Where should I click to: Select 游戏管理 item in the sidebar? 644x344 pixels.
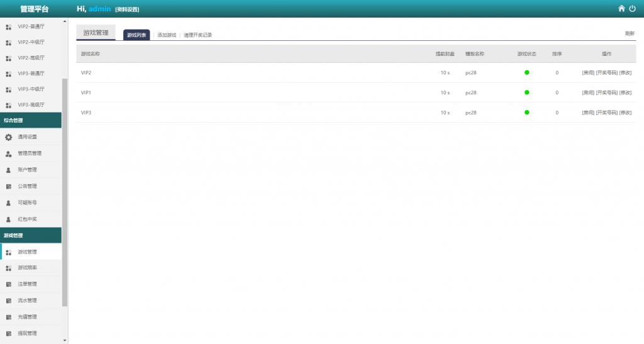click(x=31, y=252)
